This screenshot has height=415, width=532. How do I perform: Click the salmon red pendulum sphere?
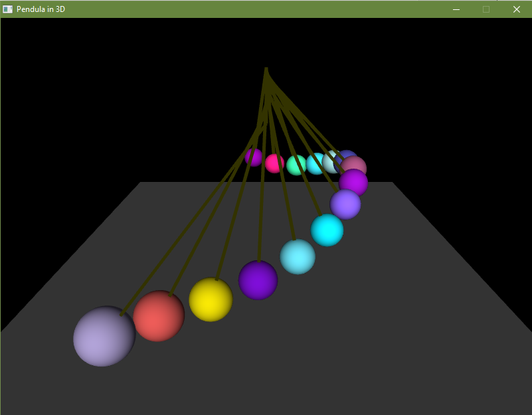(159, 317)
